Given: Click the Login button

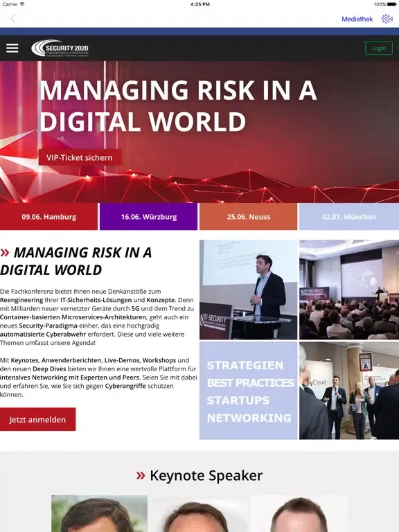Looking at the screenshot, I should [x=379, y=48].
